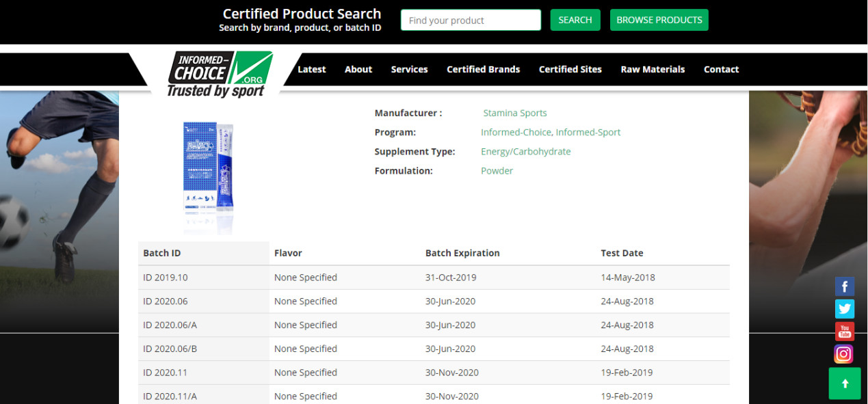Open the YouTube social icon

click(844, 332)
